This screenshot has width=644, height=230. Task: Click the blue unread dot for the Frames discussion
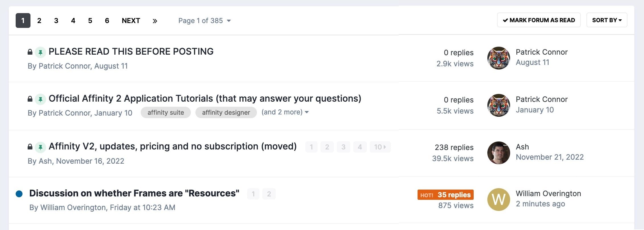(x=19, y=194)
